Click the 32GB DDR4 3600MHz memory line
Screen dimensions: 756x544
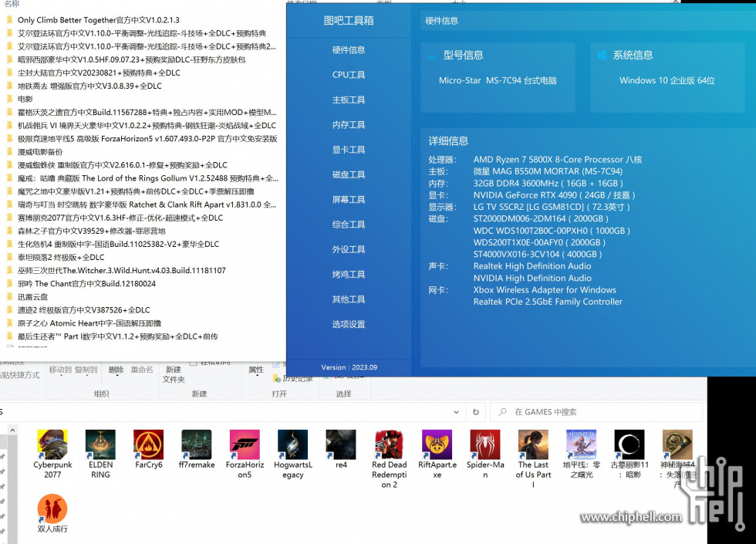(x=548, y=184)
